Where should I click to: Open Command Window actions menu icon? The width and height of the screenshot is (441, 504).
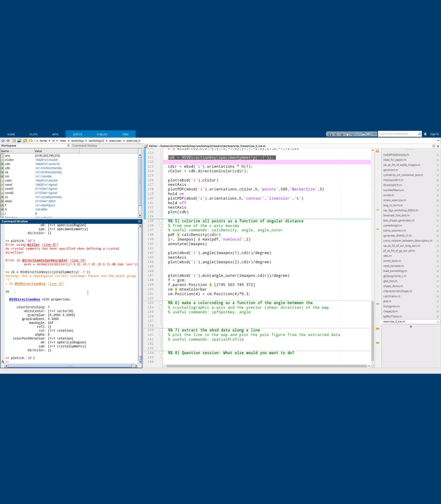139,222
